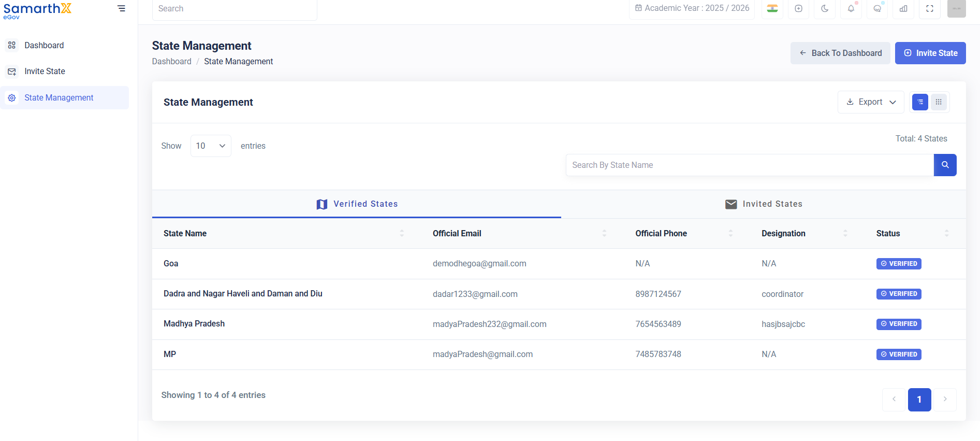Viewport: 980px width, 441px height.
Task: Expand the show entries count dropdown
Action: pos(211,146)
